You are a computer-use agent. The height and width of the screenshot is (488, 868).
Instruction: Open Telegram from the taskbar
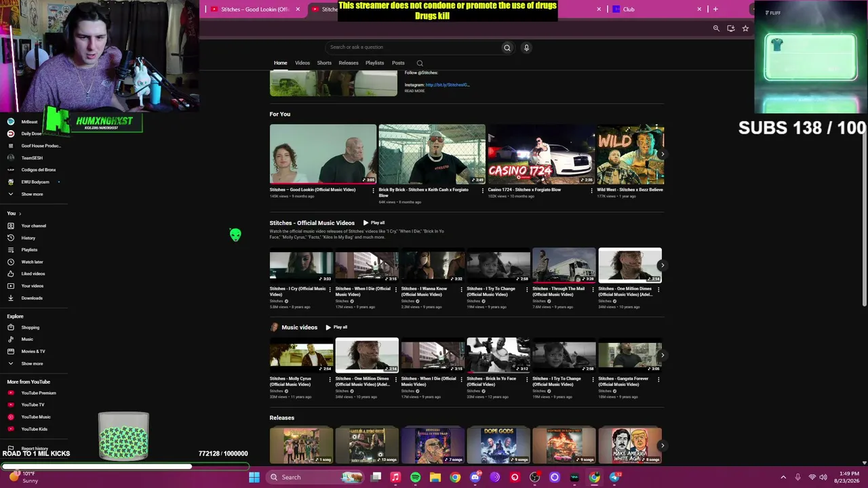coord(615,477)
